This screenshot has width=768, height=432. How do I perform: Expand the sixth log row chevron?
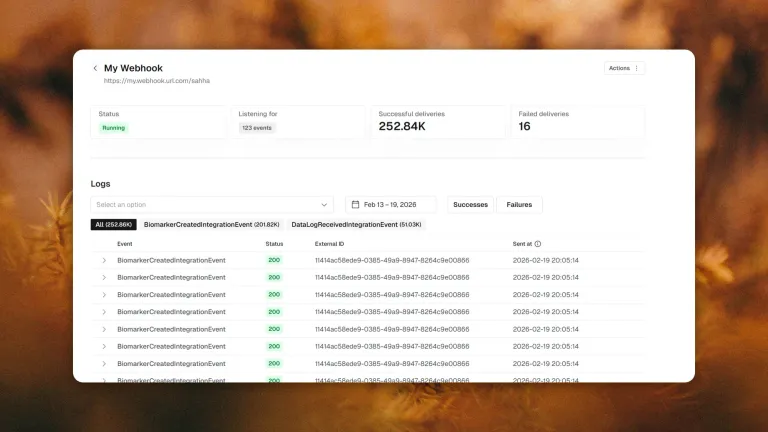[104, 347]
